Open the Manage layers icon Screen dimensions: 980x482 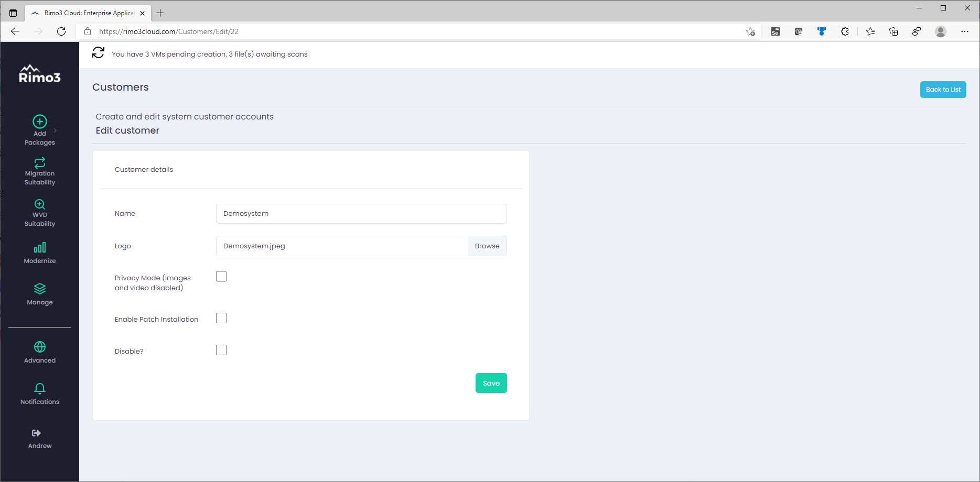[39, 289]
